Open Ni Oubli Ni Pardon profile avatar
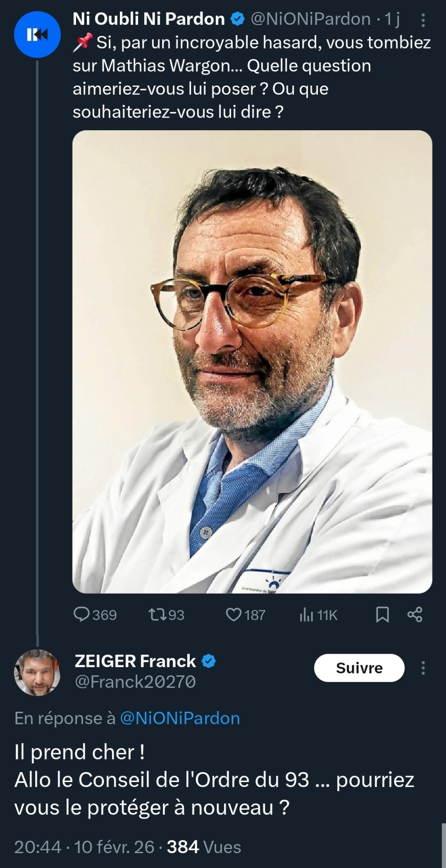 point(37,35)
